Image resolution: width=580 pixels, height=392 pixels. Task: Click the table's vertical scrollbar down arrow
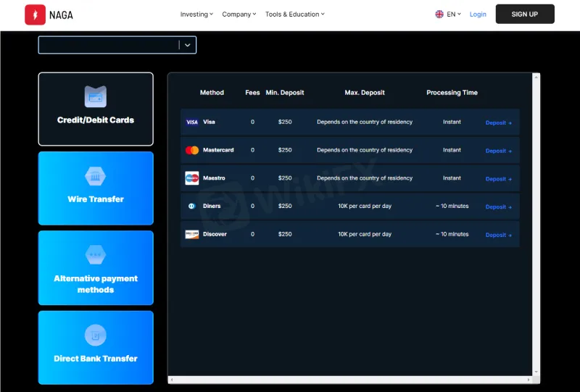[536, 372]
